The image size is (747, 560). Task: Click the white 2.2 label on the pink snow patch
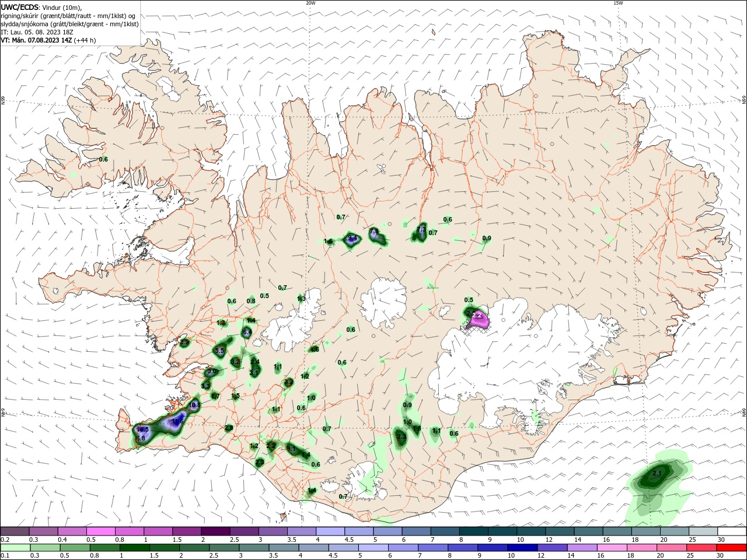coord(478,316)
